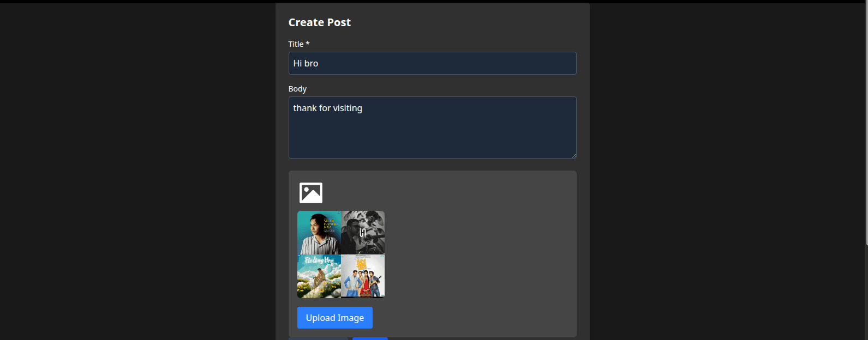
Task: Place cursor after "thank for visiting"
Action: (x=363, y=108)
